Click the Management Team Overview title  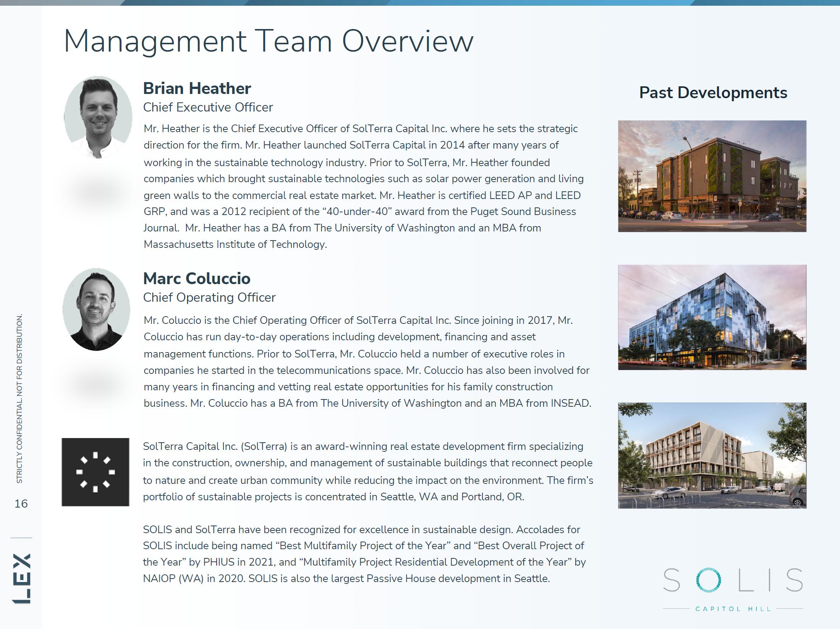269,41
